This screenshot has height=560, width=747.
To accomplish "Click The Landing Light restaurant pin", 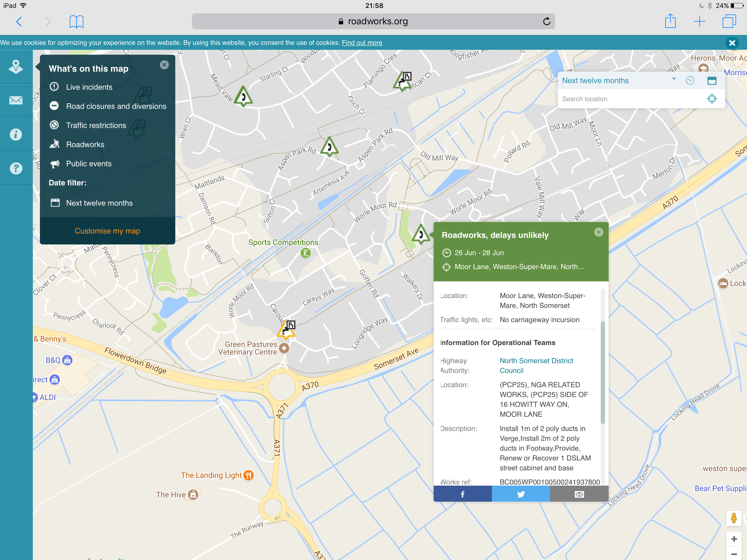I will pos(249,475).
